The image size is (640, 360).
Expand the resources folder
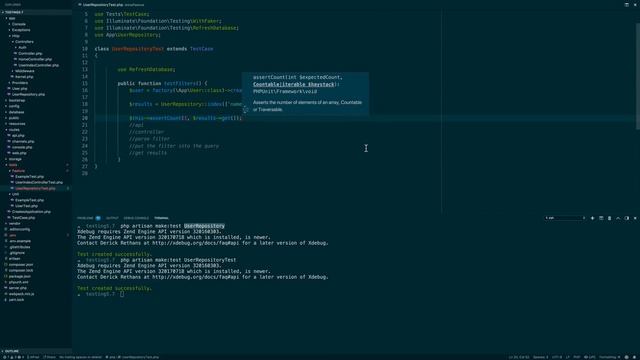click(x=17, y=124)
